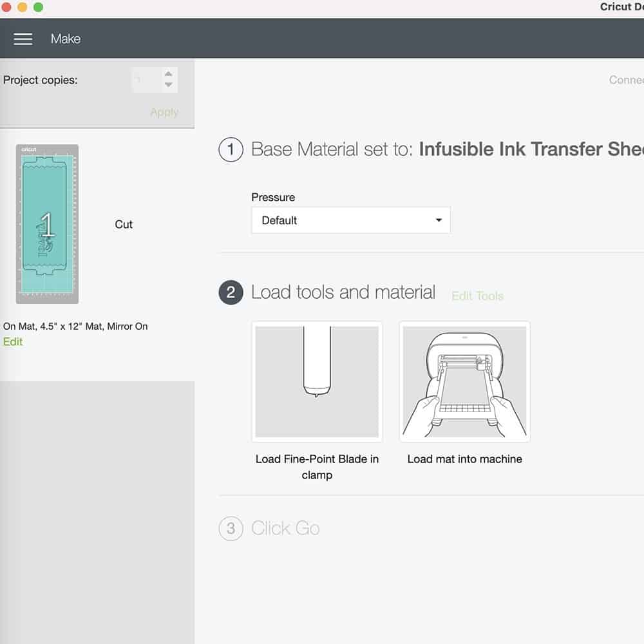
Task: Click the Fine-Point Blade illustration
Action: tap(317, 382)
